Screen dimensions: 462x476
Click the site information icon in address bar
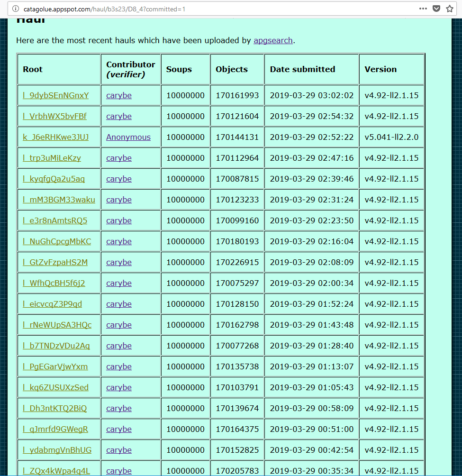point(16,9)
